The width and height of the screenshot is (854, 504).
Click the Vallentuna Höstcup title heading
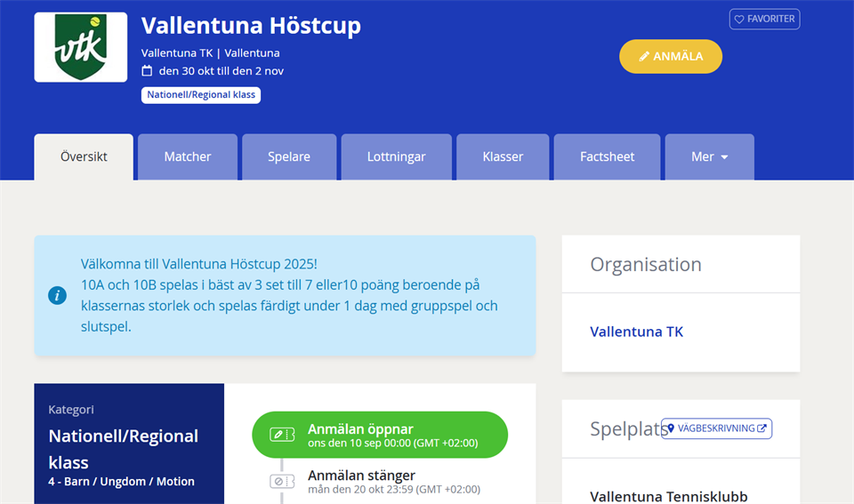[x=251, y=26]
